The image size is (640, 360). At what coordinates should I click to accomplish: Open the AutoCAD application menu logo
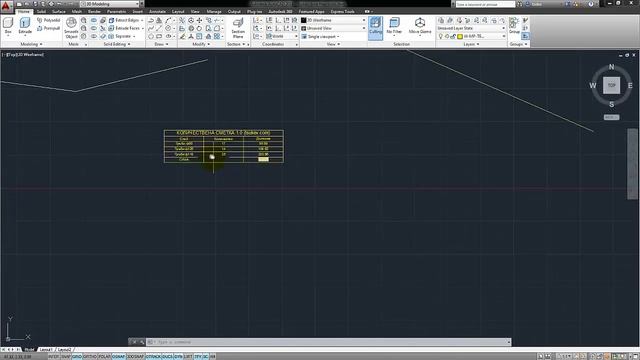[x=6, y=6]
